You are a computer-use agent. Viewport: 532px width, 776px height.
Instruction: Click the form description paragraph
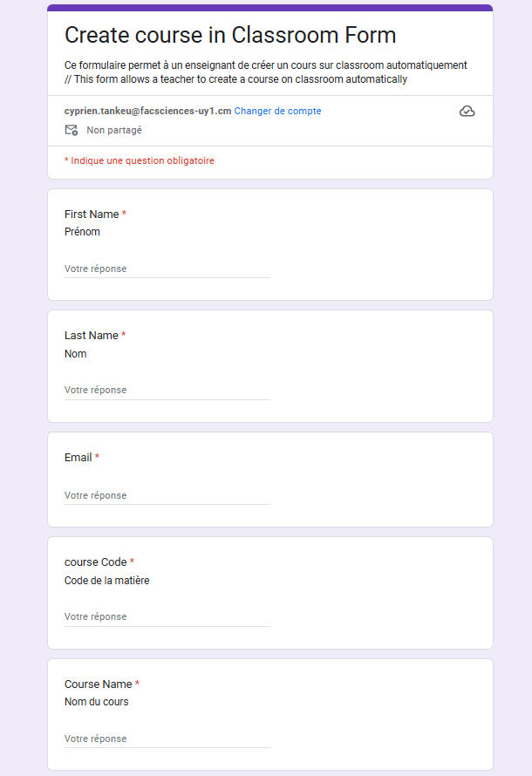[x=266, y=72]
